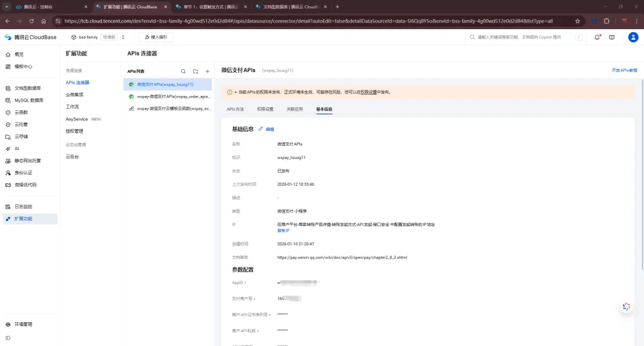This screenshot has width=644, height=346.
Task: Expand bss-family environment switcher
Action: (x=123, y=38)
